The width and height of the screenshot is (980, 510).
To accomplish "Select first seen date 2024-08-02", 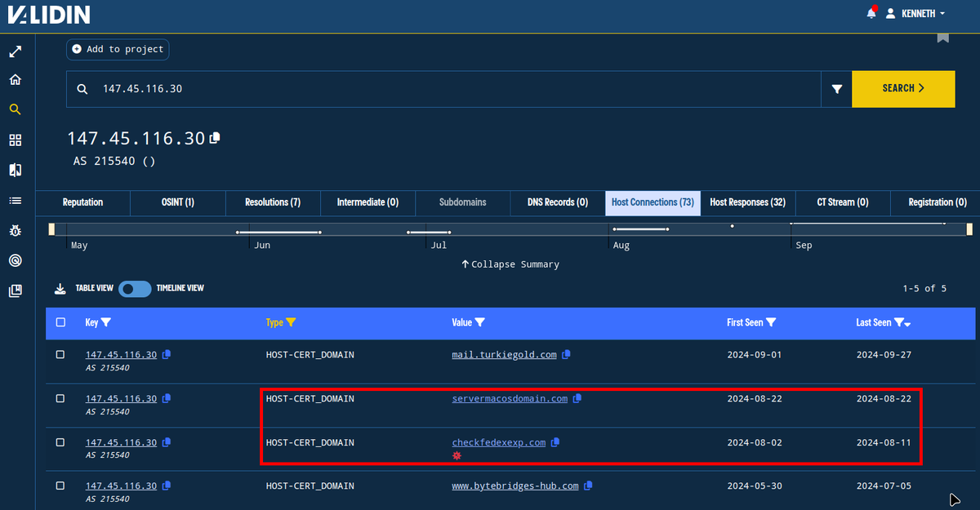I will [x=754, y=442].
